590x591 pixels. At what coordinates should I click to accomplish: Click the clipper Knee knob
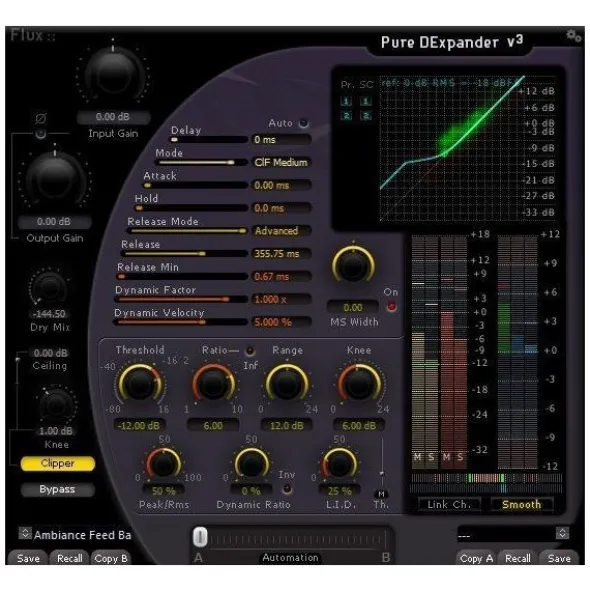57,405
